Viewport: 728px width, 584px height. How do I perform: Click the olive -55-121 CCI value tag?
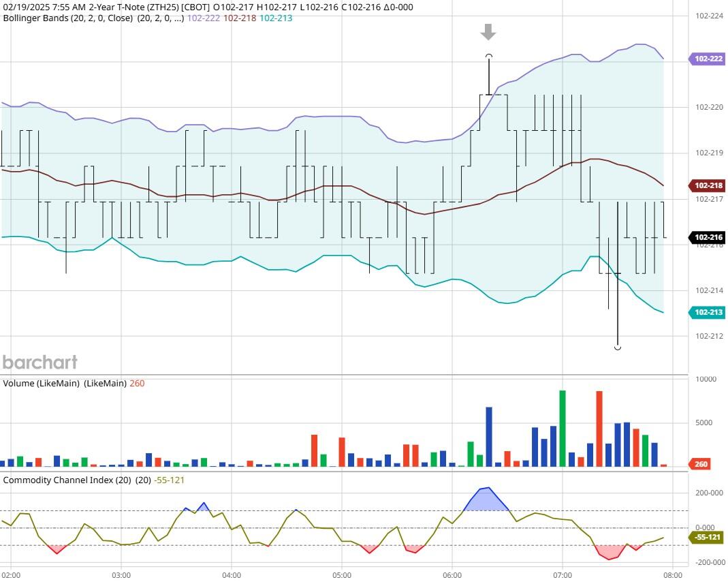coord(707,538)
